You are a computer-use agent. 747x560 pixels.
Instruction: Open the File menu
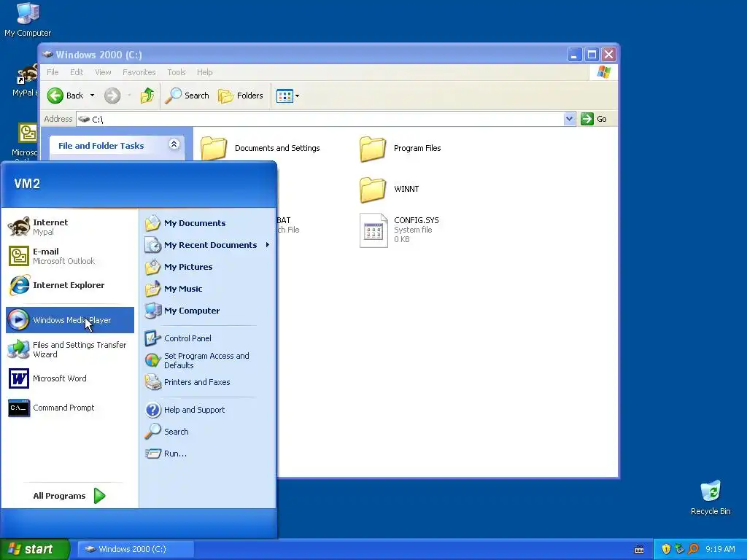pos(53,72)
